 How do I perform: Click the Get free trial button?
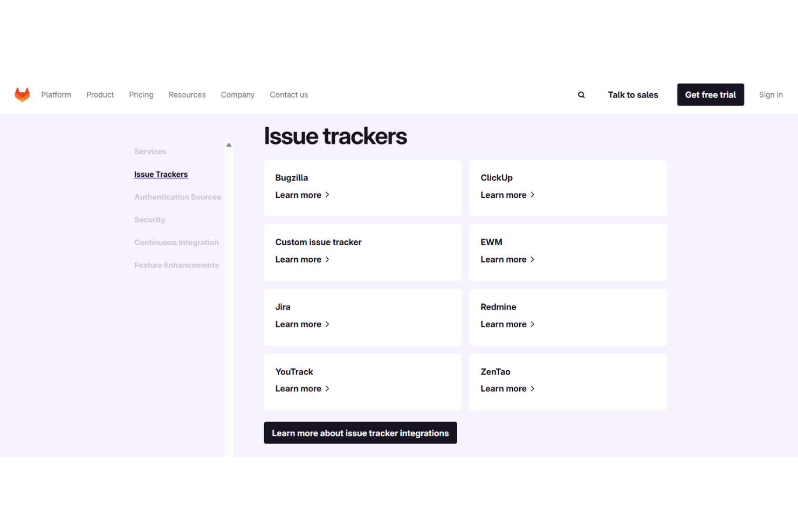click(710, 94)
